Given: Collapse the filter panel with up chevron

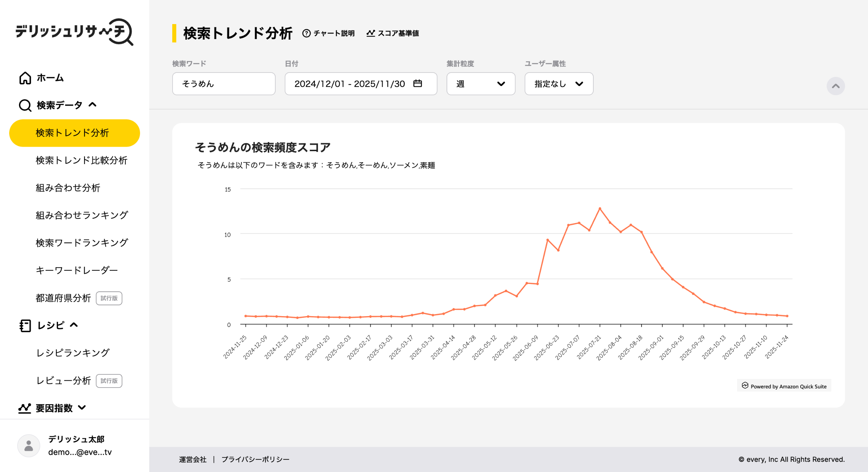Looking at the screenshot, I should point(835,86).
